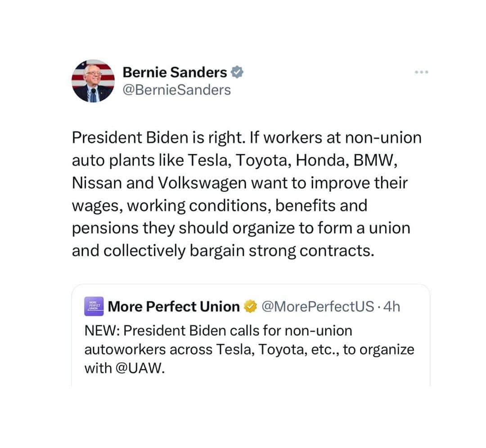The width and height of the screenshot is (486, 448).
Task: Visit the @BernieSanders handle
Action: 177,90
